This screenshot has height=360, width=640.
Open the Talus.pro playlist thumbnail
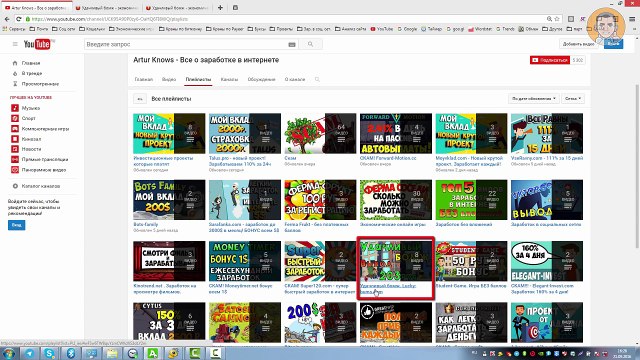[x=245, y=133]
